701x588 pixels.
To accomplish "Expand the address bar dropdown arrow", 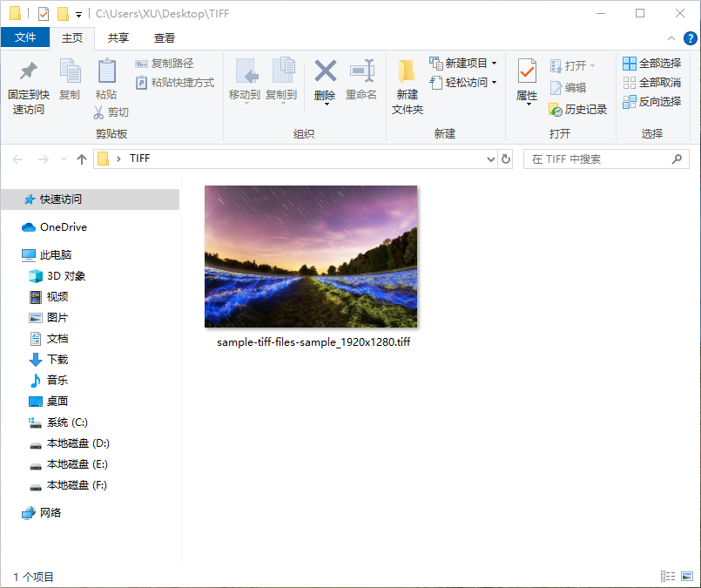I will click(490, 159).
